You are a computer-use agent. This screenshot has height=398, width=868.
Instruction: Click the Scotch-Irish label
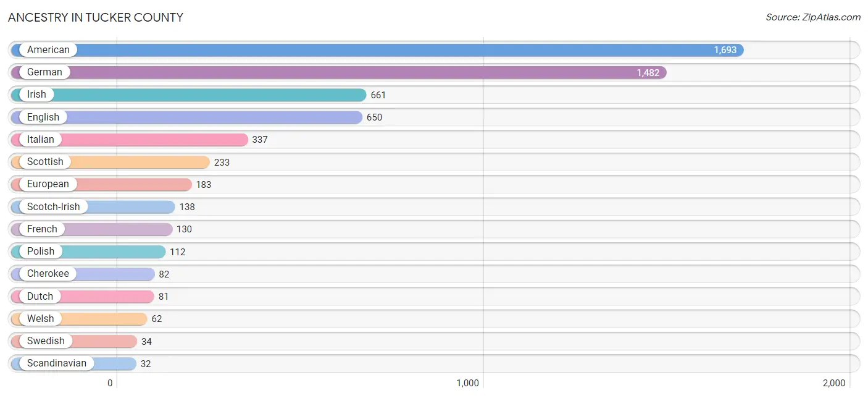coord(54,206)
